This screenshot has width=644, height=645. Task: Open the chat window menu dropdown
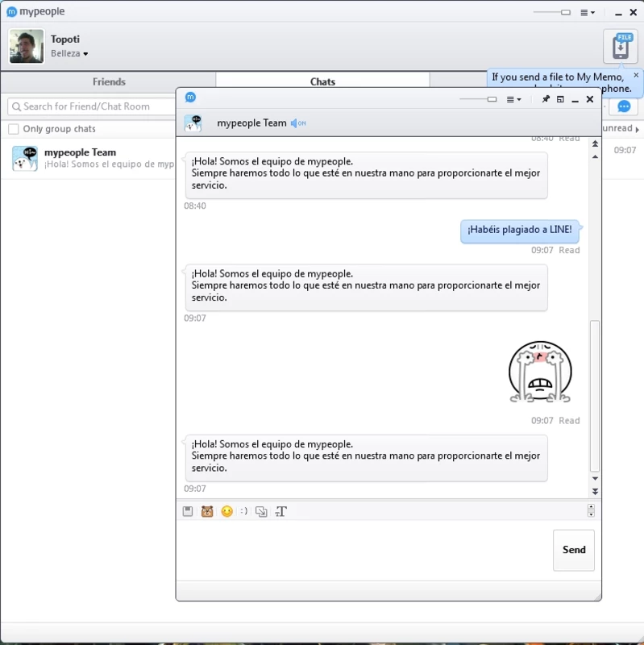(513, 99)
